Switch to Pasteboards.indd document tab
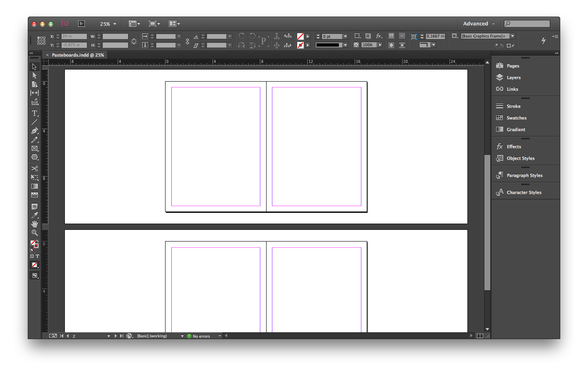588x376 pixels. pyautogui.click(x=78, y=55)
